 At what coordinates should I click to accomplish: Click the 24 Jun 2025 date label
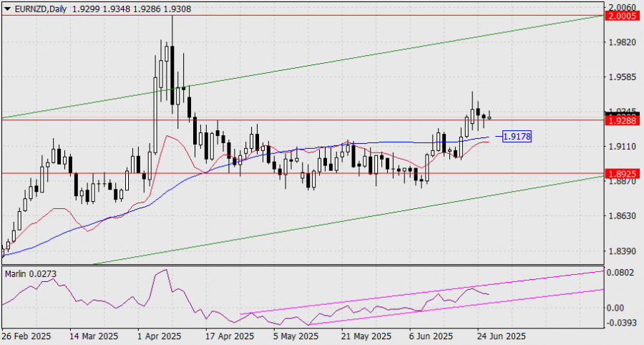point(501,336)
